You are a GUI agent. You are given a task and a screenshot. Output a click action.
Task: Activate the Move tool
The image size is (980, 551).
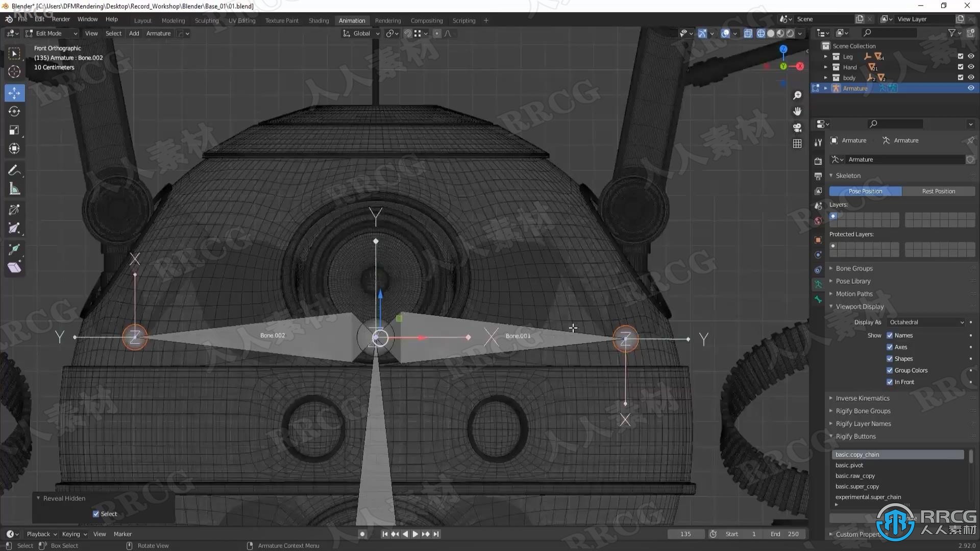point(14,93)
